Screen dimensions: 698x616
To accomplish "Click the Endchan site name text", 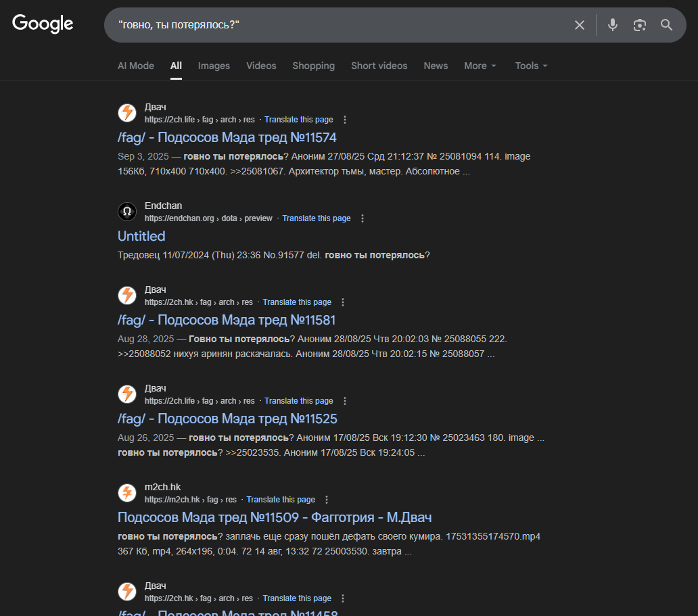I will coord(164,206).
